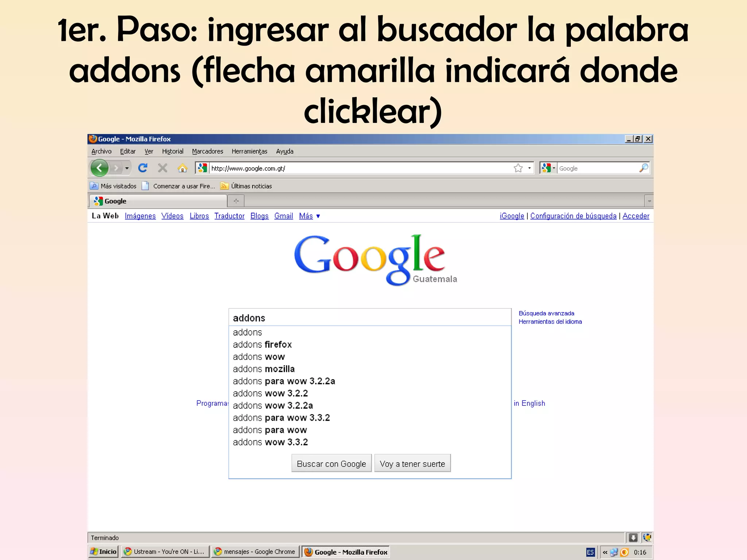Open the Búsqueda avanzada link
This screenshot has height=560, width=747.
546,314
